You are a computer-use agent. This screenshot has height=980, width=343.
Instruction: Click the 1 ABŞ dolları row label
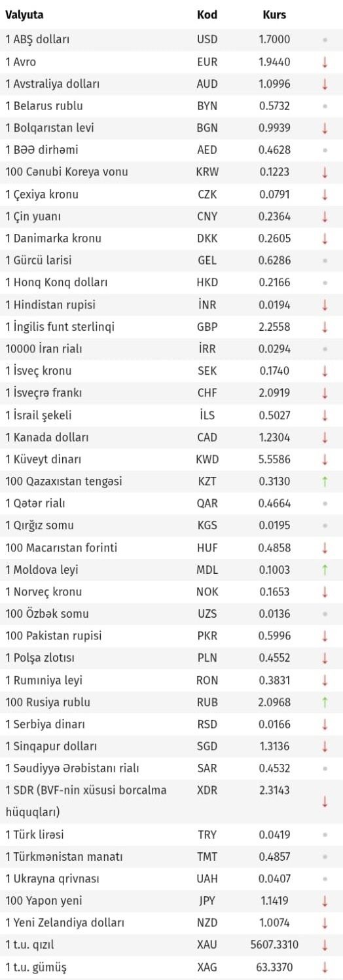[37, 40]
